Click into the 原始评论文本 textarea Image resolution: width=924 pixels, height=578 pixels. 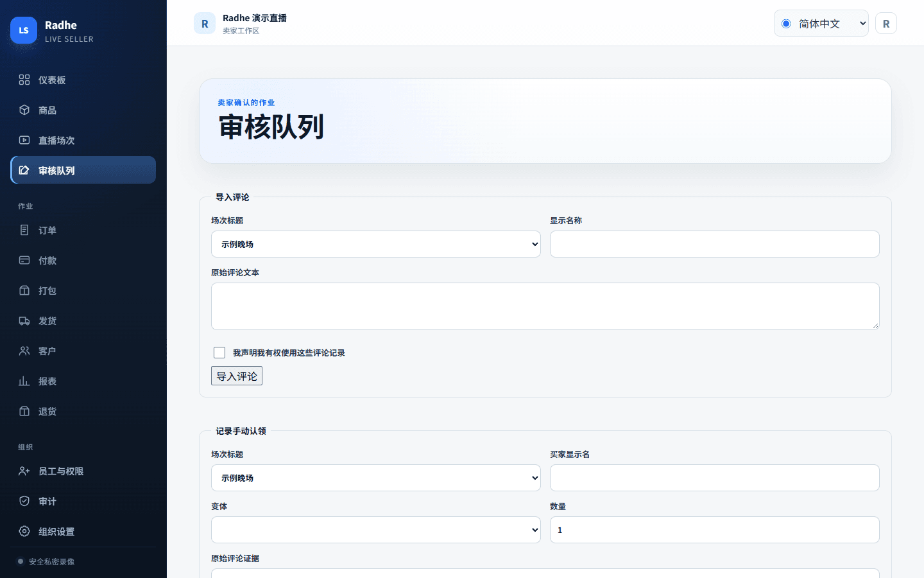coord(545,306)
